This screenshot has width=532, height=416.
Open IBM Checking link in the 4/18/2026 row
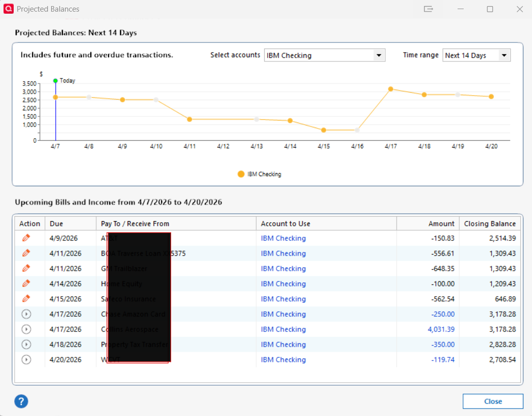pyautogui.click(x=283, y=345)
